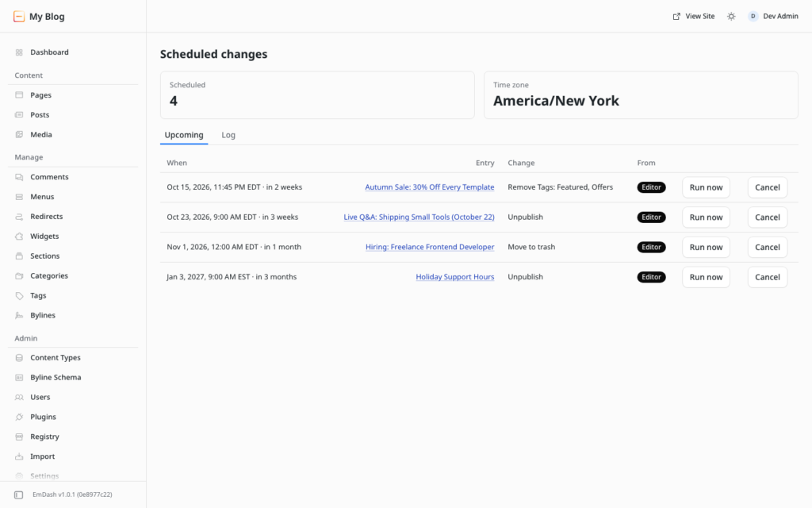Click the From column header

point(645,163)
